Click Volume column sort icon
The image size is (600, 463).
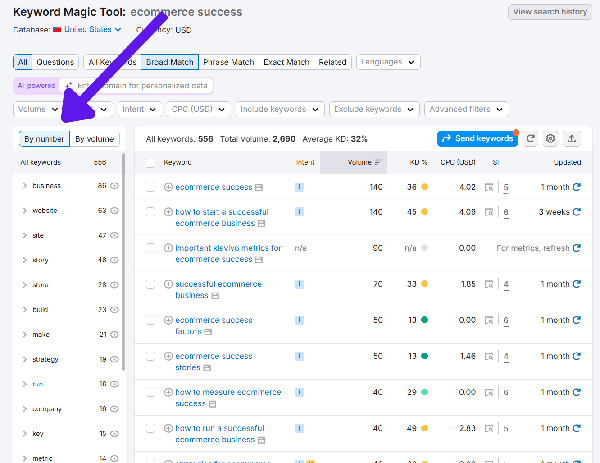pos(378,162)
